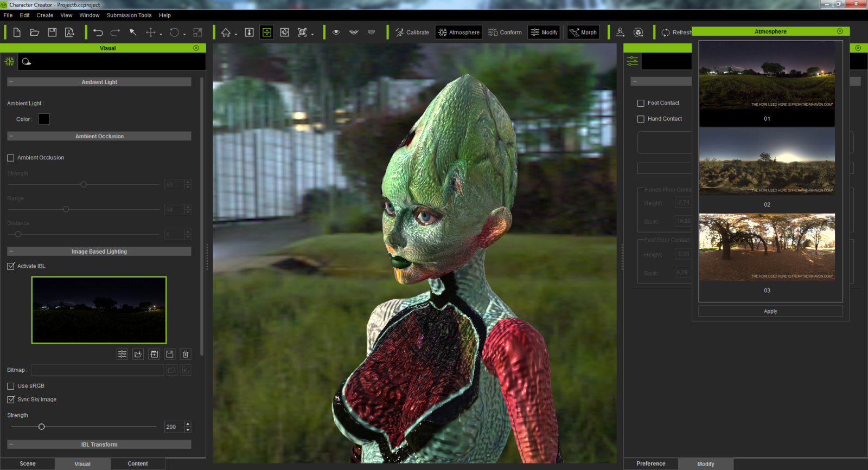Enable the Ambient Occlusion checkbox
The image size is (868, 470).
[11, 158]
